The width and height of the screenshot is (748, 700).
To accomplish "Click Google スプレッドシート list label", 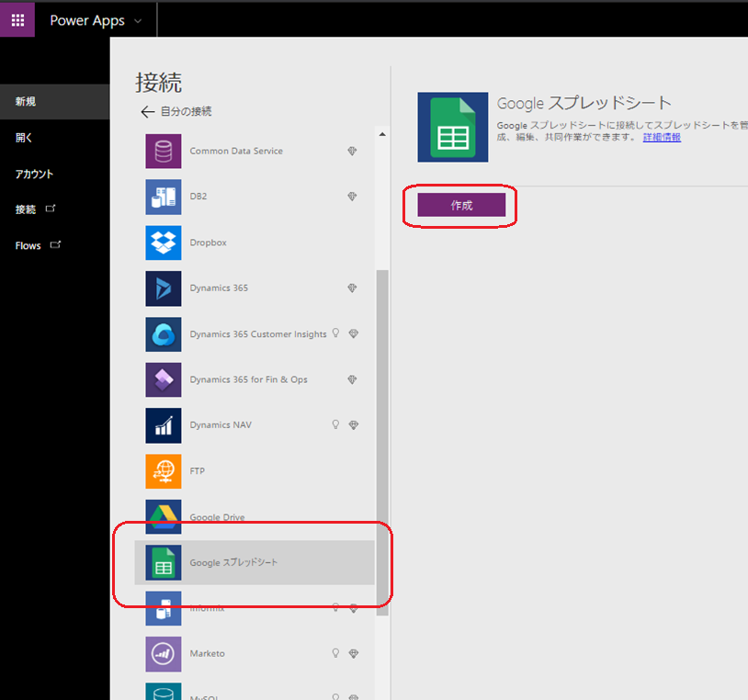I will coord(233,563).
